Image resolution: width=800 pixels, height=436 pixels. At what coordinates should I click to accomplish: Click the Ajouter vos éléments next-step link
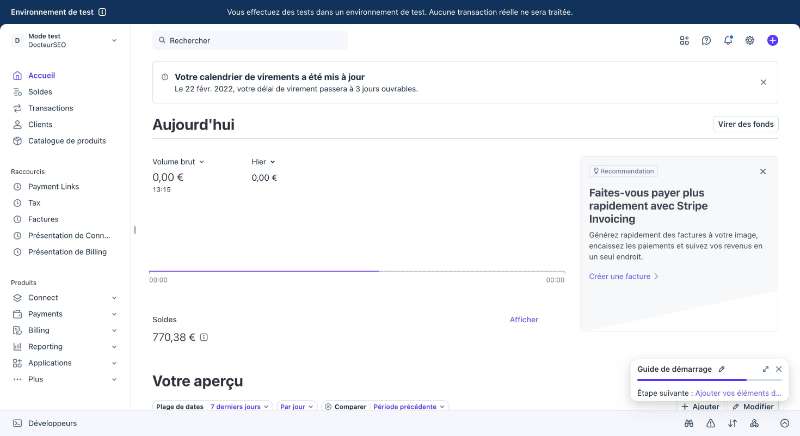(x=738, y=393)
